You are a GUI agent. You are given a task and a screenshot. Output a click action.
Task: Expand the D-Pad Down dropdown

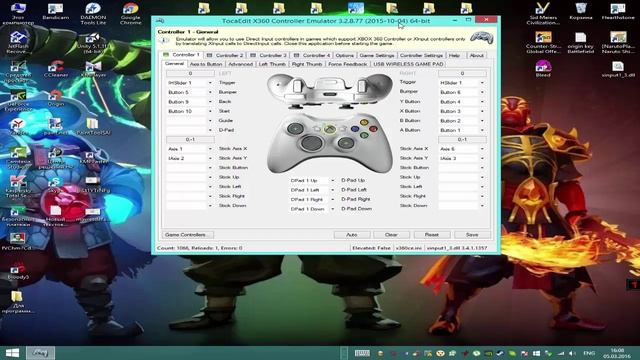click(332, 209)
